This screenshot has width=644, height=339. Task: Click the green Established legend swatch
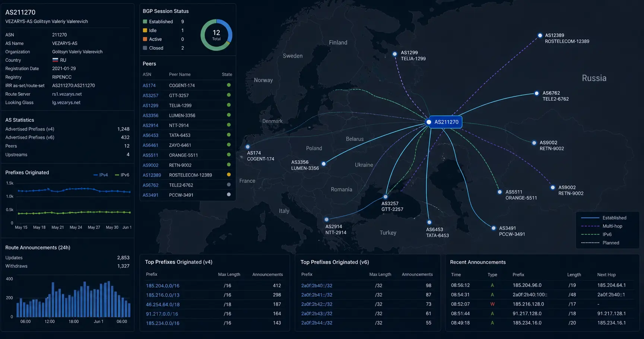coord(145,22)
